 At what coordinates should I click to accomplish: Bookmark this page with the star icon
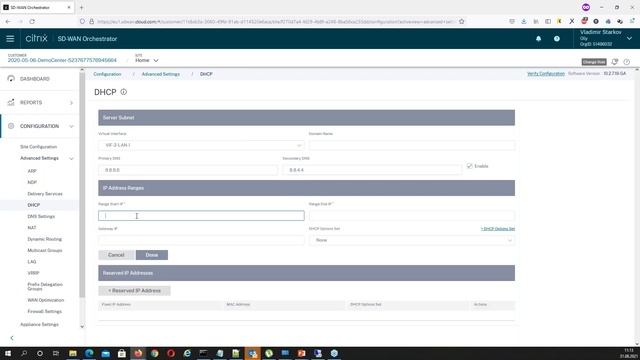click(x=462, y=21)
